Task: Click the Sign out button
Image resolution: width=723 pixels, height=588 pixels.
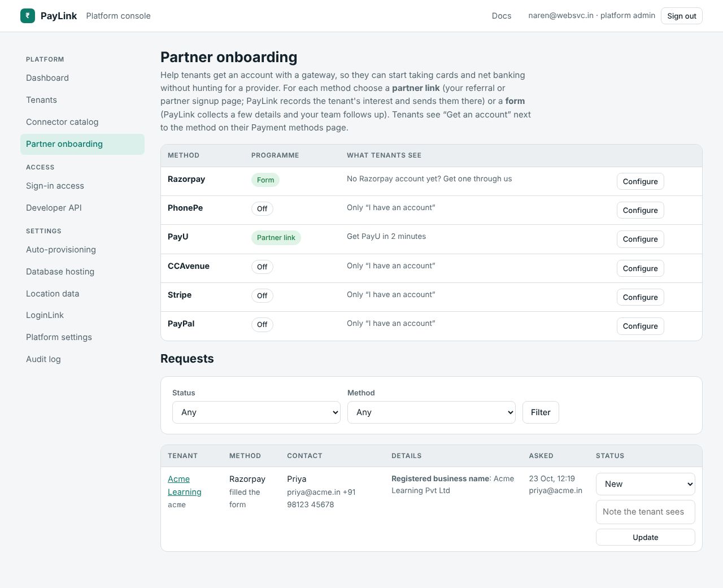Action: (x=682, y=16)
